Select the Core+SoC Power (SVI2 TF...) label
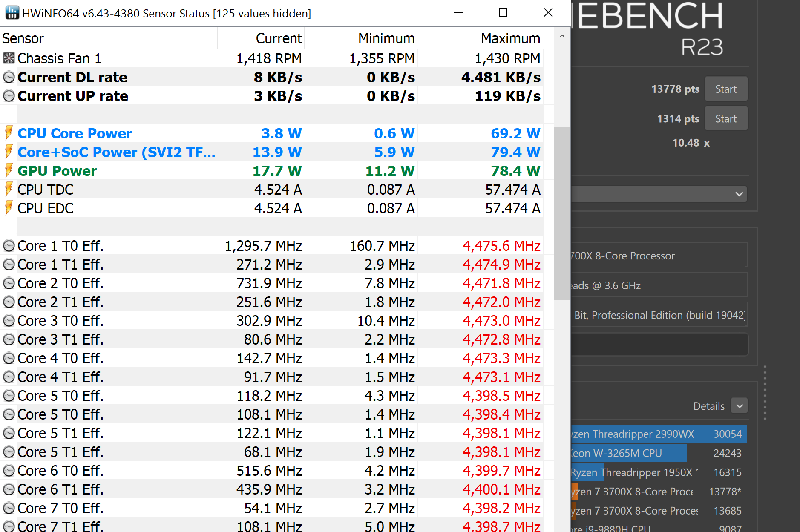This screenshot has height=532, width=800. click(x=116, y=152)
